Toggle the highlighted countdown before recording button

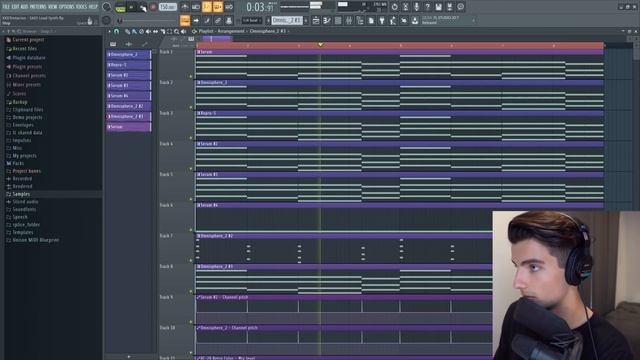point(207,7)
